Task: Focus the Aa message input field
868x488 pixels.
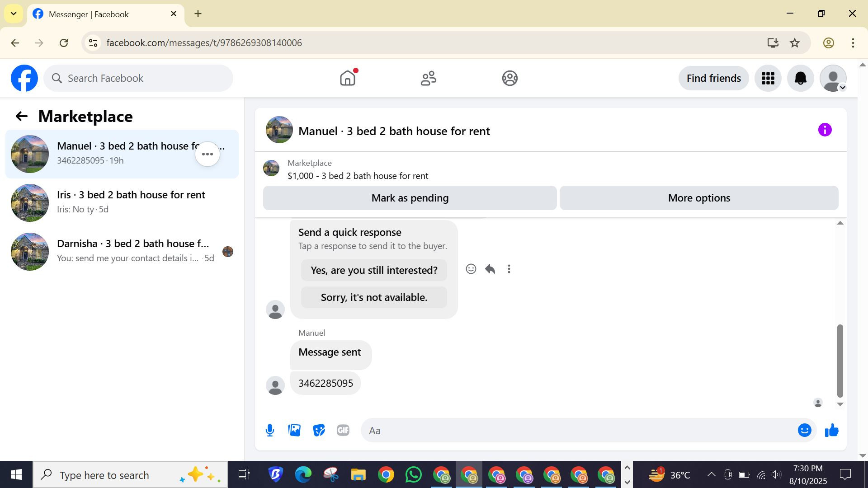Action: (x=579, y=431)
